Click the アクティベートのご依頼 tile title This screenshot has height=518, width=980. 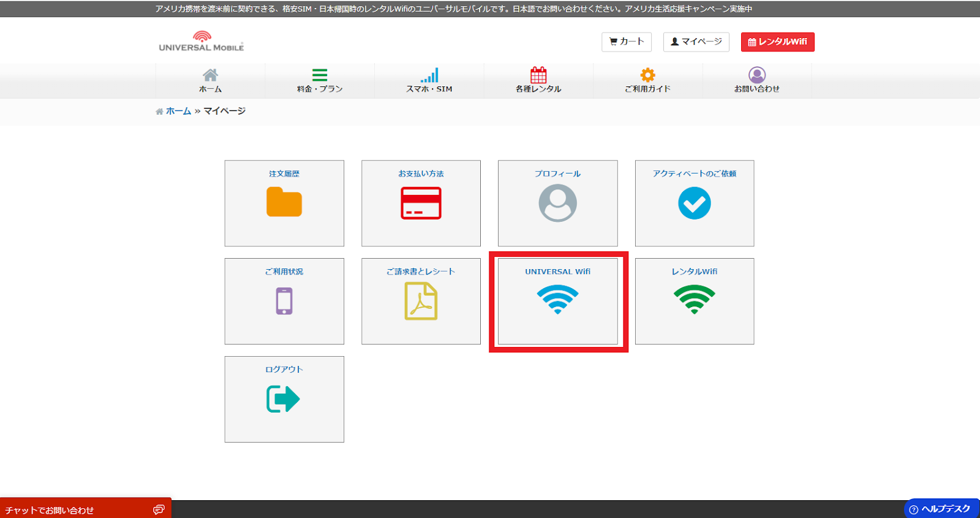tap(695, 173)
